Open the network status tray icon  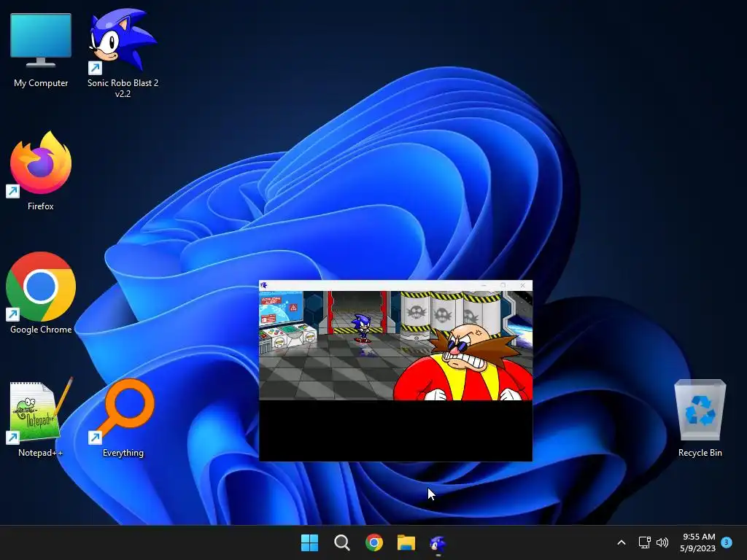point(644,542)
